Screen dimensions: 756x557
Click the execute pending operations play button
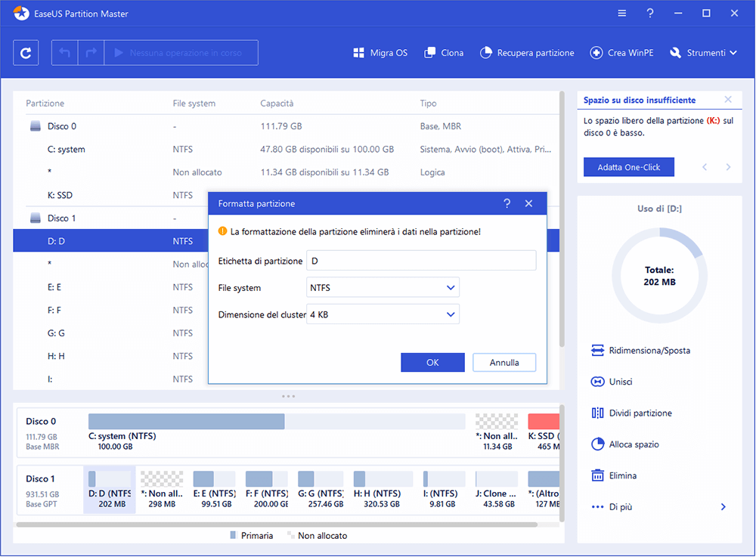181,52
